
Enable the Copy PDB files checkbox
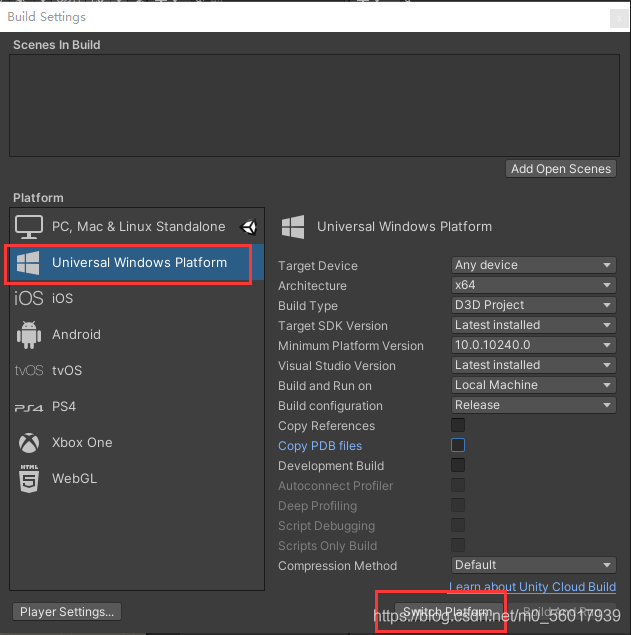tap(458, 445)
